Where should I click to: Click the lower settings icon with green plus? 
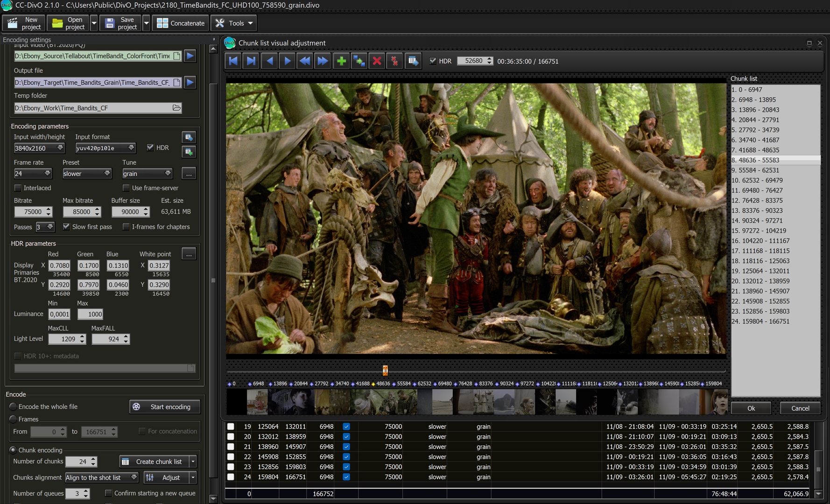[189, 152]
